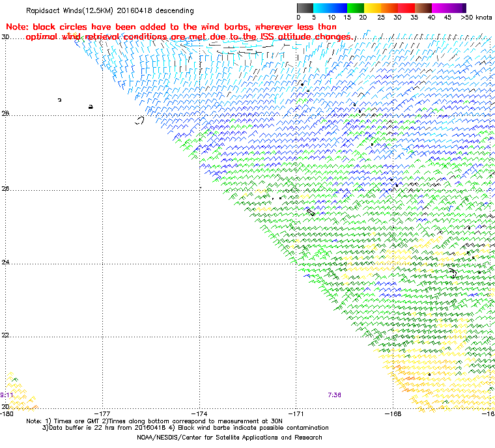Image resolution: width=495 pixels, height=448 pixels.
Task: Click the "15" color scale label
Action: coord(347,18)
